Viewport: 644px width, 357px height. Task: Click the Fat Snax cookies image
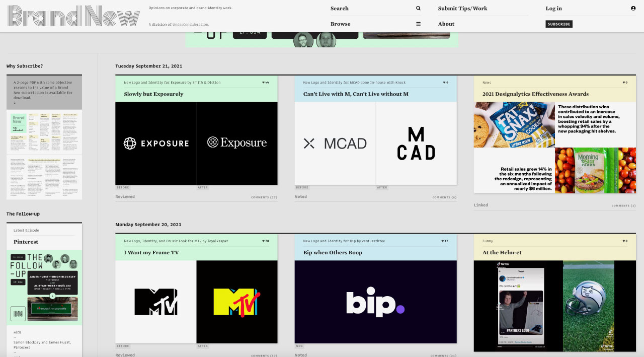point(514,125)
